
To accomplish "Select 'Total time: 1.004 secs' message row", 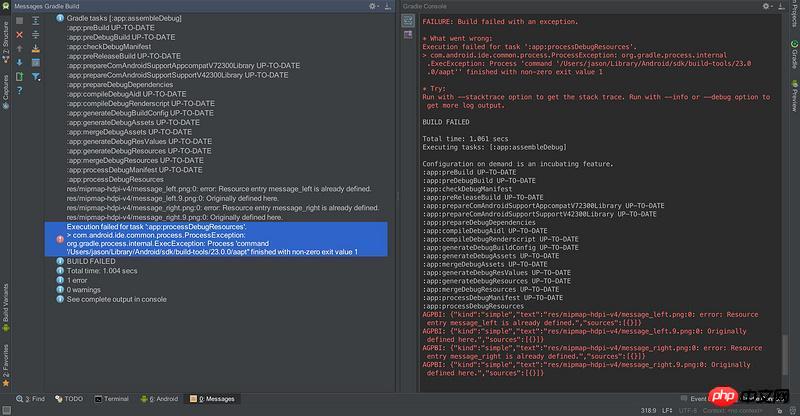I will pos(102,271).
